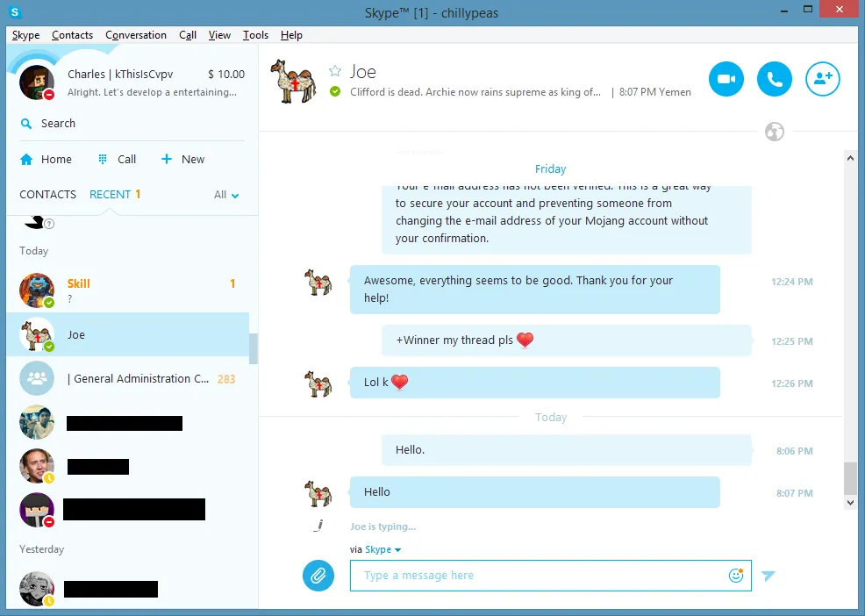Click the Nicolas Cage avatar contact

click(x=37, y=467)
